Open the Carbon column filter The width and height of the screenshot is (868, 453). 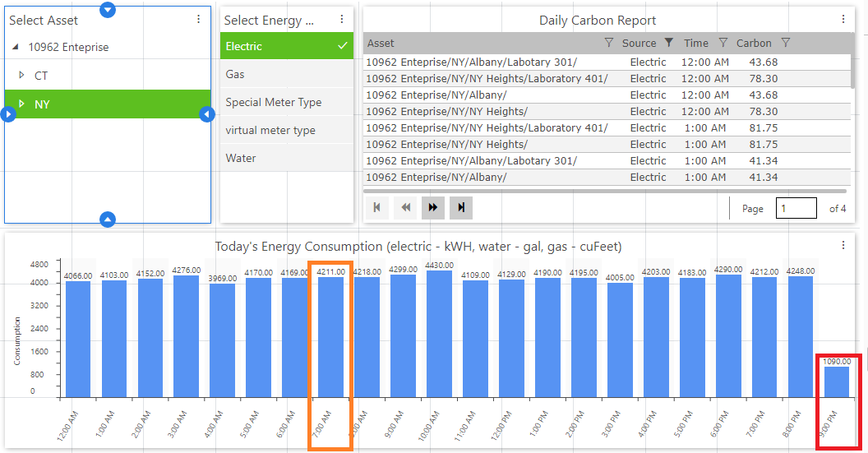click(785, 43)
